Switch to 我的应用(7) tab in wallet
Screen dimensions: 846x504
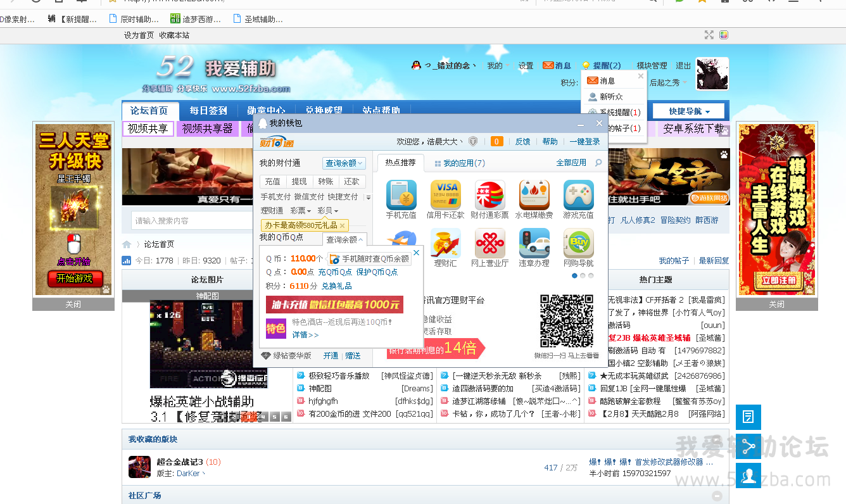pyautogui.click(x=460, y=163)
